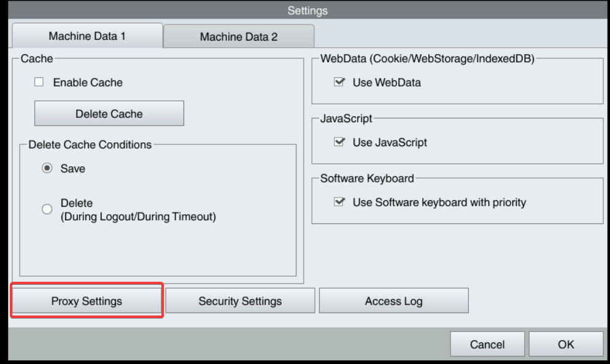Open Proxy Settings
Screen dimensions: 610x364
tap(87, 301)
